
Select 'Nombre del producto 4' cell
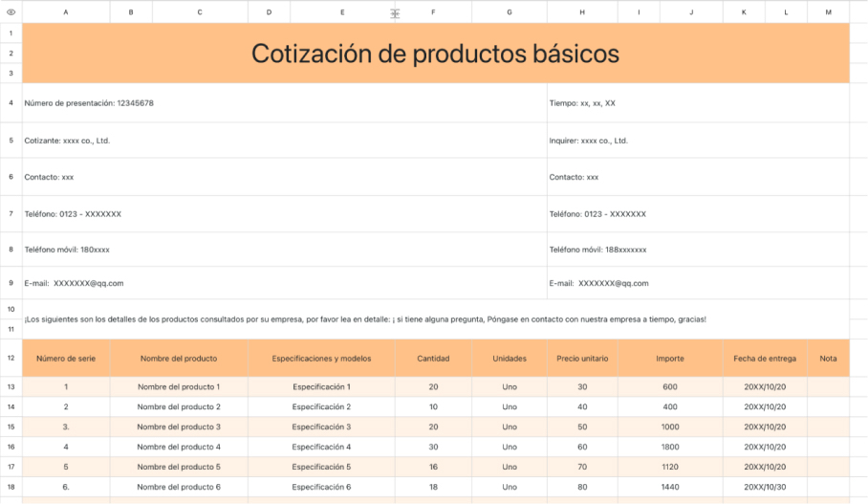click(179, 447)
